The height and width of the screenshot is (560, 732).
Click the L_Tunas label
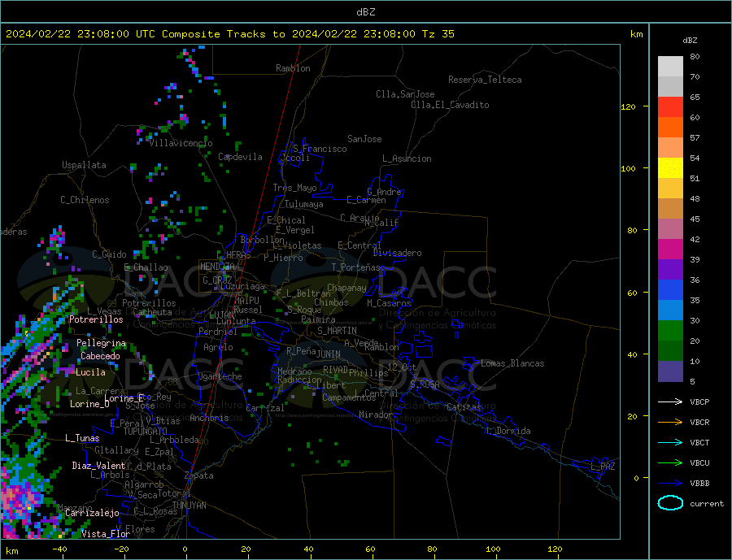click(x=82, y=438)
